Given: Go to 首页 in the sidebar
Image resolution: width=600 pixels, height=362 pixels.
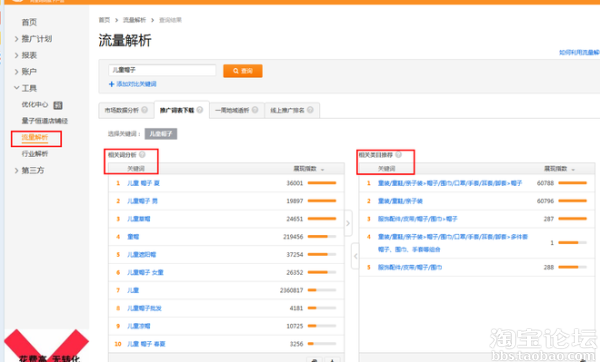Looking at the screenshot, I should 29,22.
